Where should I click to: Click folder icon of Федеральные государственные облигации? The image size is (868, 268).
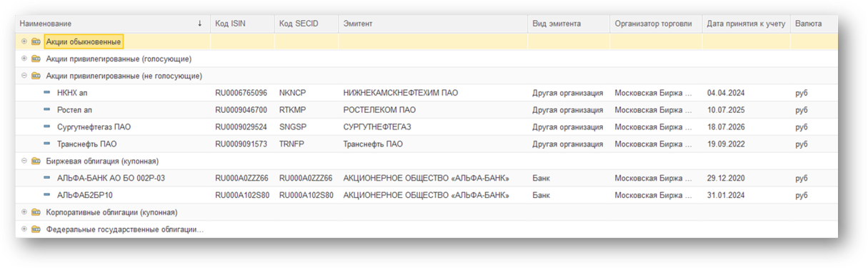36,229
